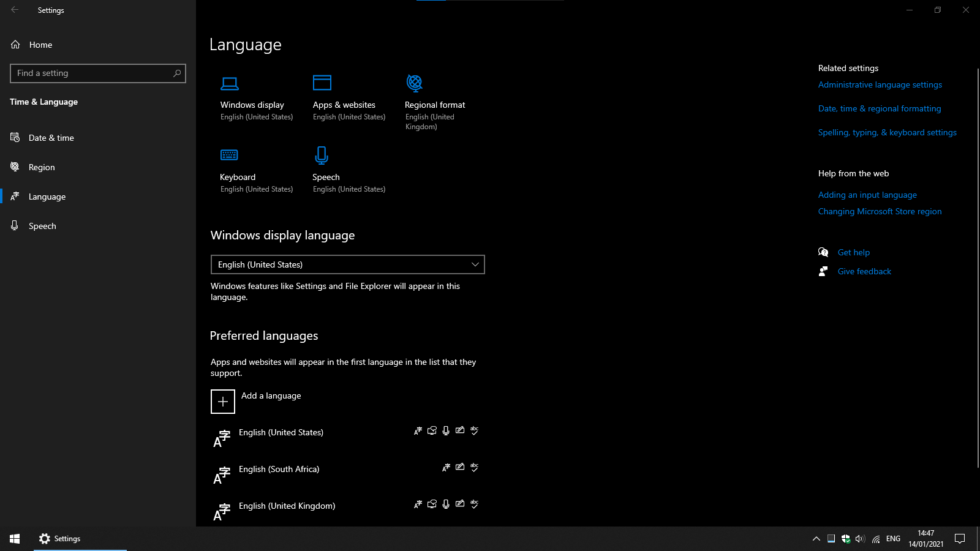980x551 pixels.
Task: Click the taskbar clock showing 14:47
Action: pos(926,539)
